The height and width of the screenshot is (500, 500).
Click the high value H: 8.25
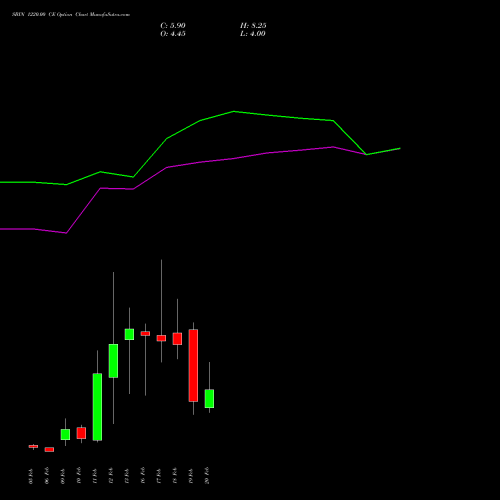pos(253,26)
